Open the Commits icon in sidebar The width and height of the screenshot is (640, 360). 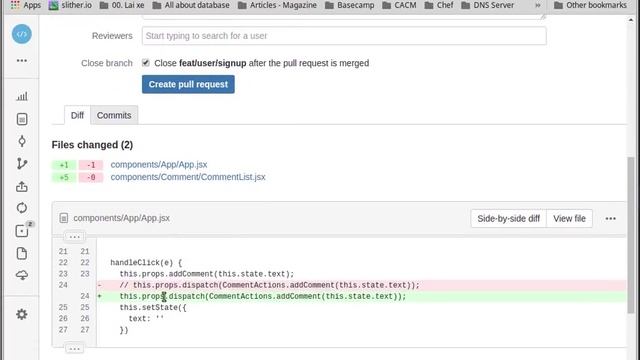click(x=22, y=141)
